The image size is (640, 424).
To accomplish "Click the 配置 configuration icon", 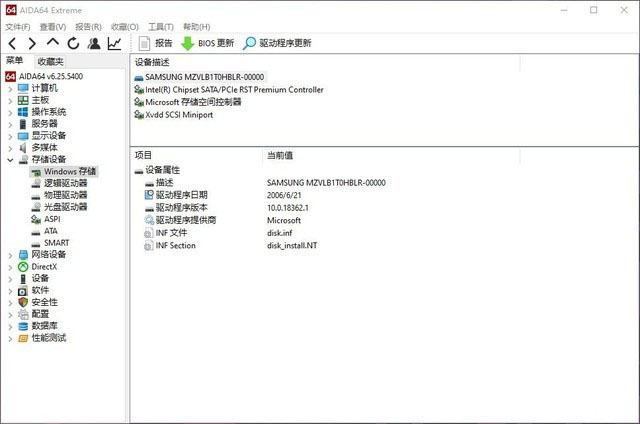I will (x=23, y=314).
